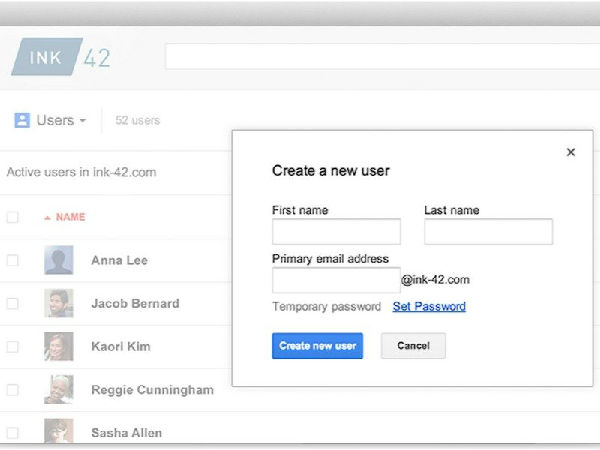Image resolution: width=600 pixels, height=450 pixels.
Task: Click the Users person icon
Action: point(22,120)
